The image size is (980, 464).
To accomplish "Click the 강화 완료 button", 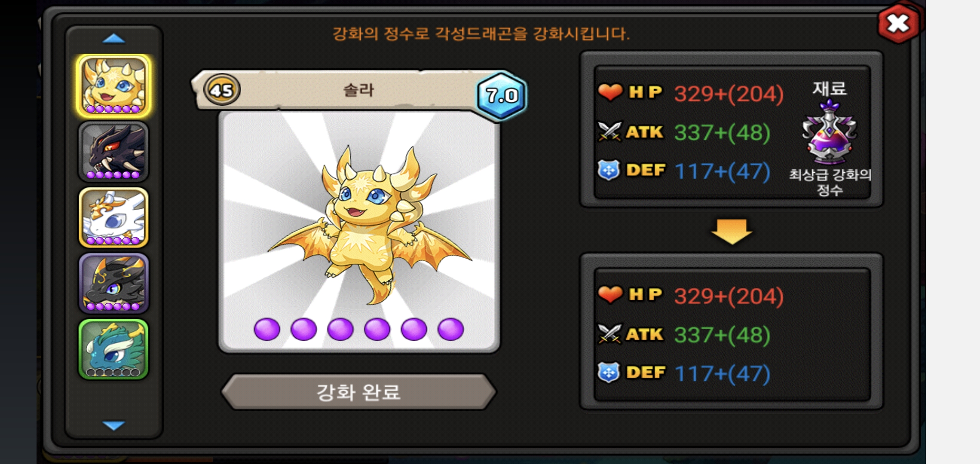I will pos(358,392).
